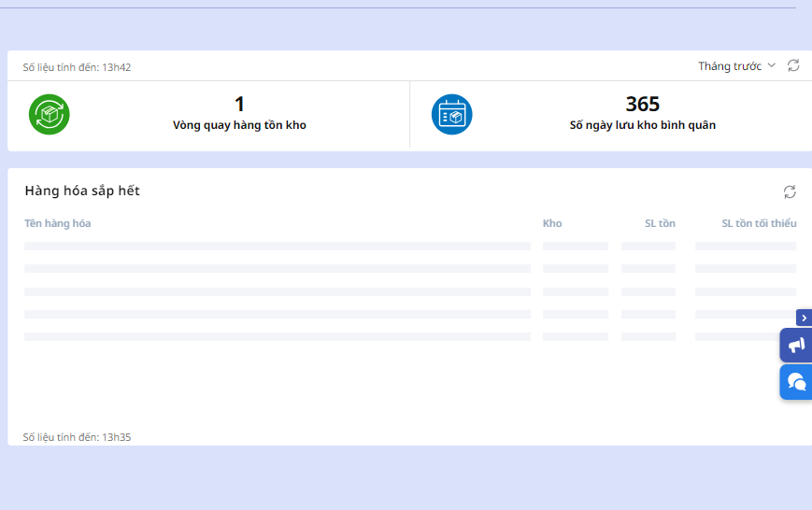
Task: Click the inventory turnover value 1
Action: click(239, 104)
